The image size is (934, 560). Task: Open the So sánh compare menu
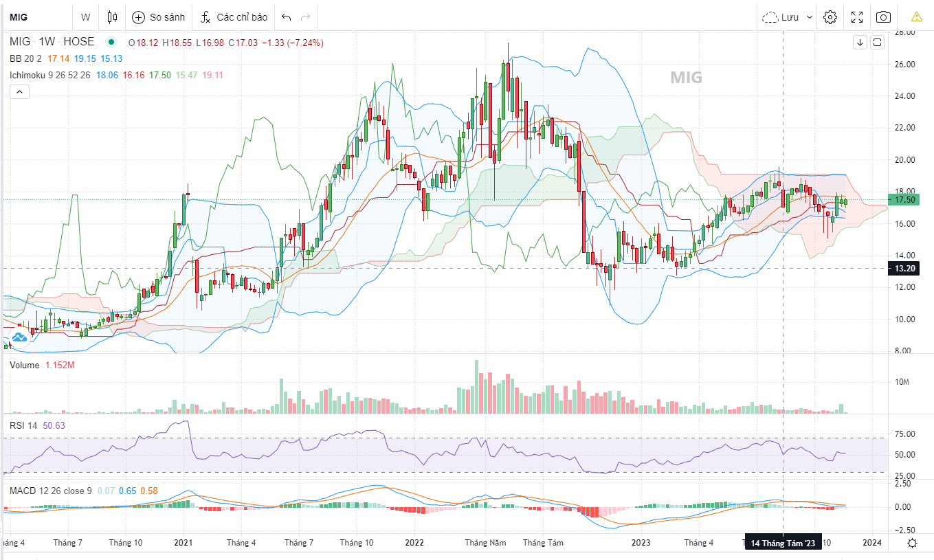tap(159, 17)
